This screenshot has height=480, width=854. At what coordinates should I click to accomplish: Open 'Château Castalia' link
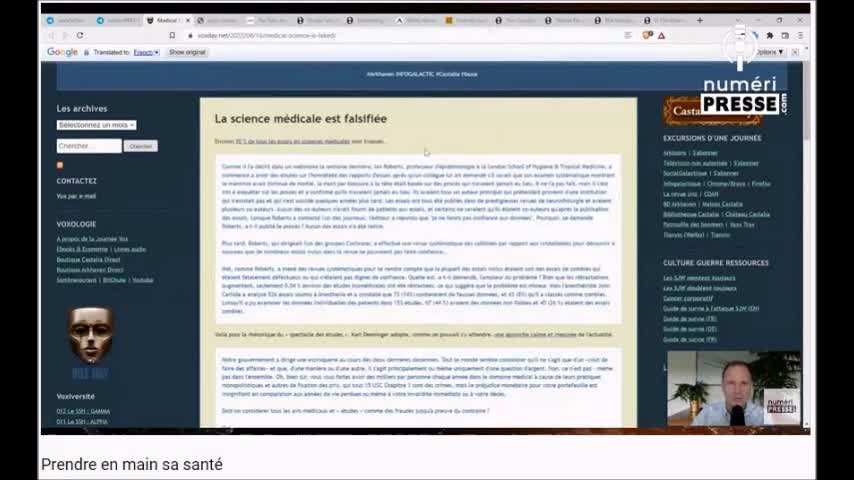(x=747, y=214)
